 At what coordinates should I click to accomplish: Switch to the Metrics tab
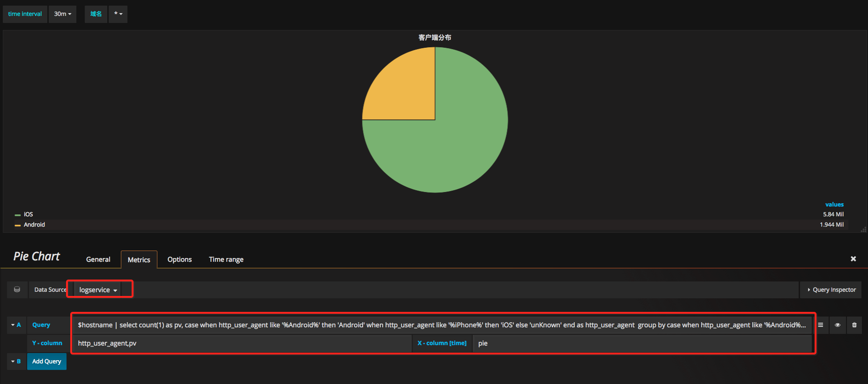point(139,259)
